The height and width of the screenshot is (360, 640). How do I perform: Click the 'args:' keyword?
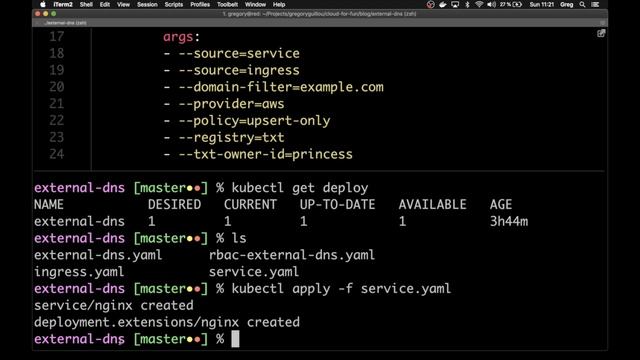point(182,37)
